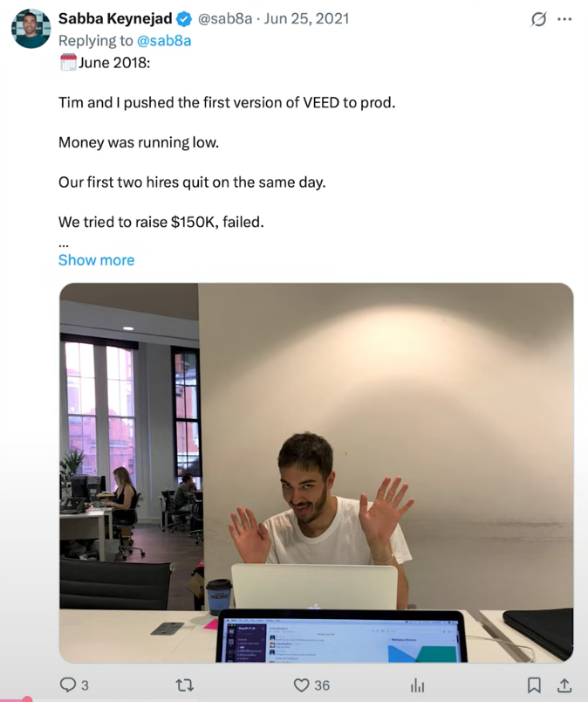Open the Jun 25, 2021 timestamp
Viewport: 588px width, 702px height.
click(306, 19)
